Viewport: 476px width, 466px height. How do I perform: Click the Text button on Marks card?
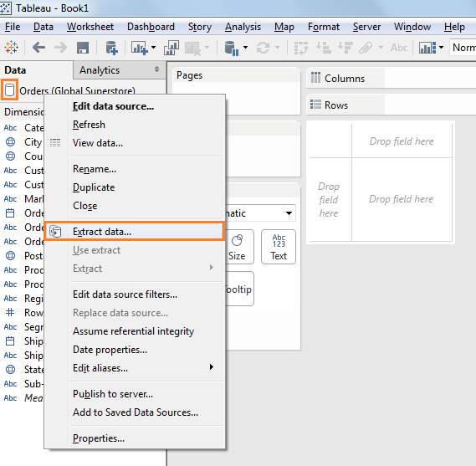click(x=279, y=247)
